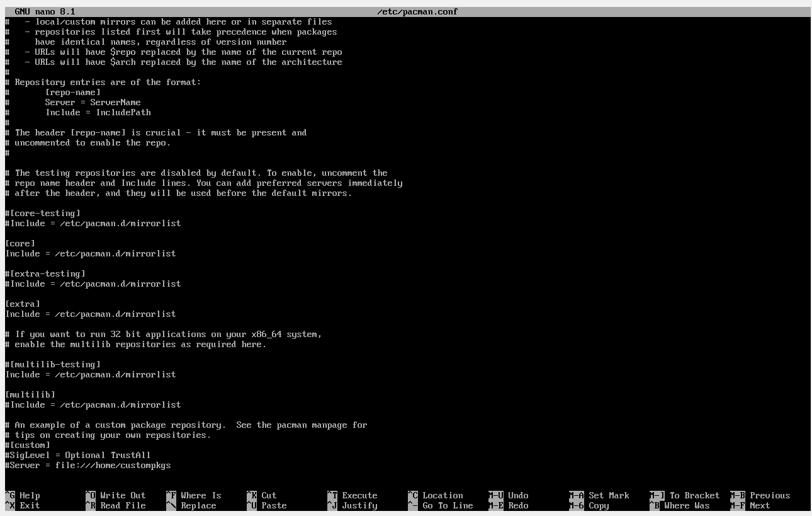This screenshot has width=812, height=516.
Task: Click the commented Include line under [multilib]
Action: click(x=93, y=404)
